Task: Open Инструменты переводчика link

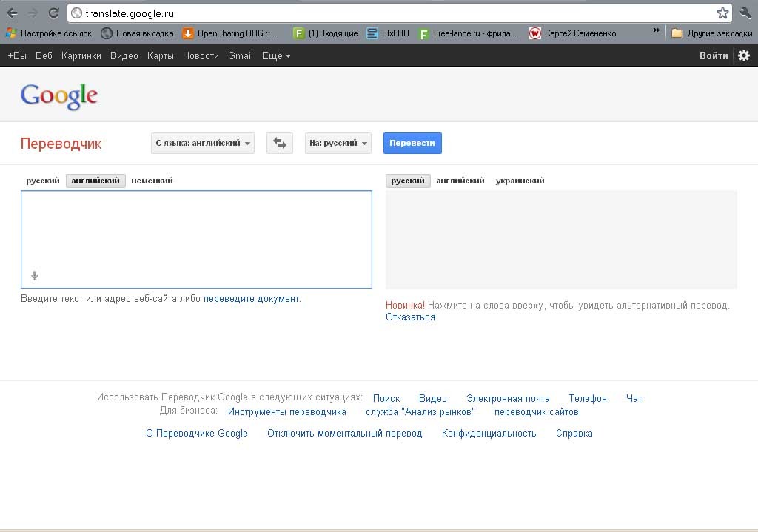Action: [x=287, y=411]
